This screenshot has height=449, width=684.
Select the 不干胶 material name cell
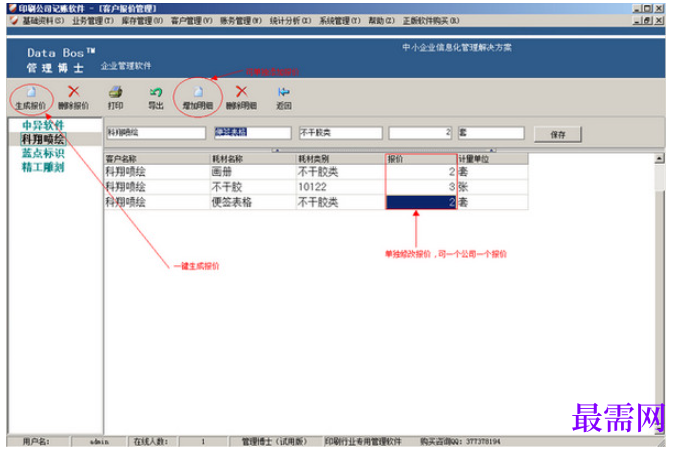coord(253,187)
